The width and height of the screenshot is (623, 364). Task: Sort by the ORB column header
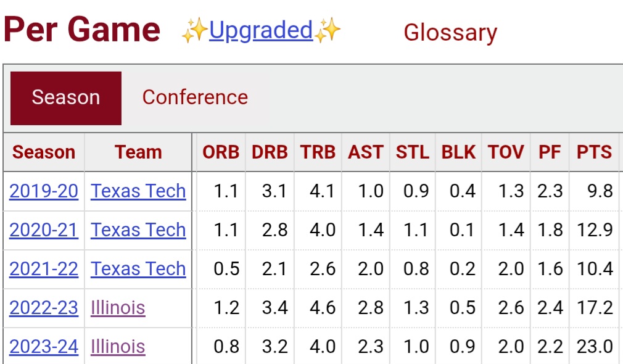tap(221, 152)
